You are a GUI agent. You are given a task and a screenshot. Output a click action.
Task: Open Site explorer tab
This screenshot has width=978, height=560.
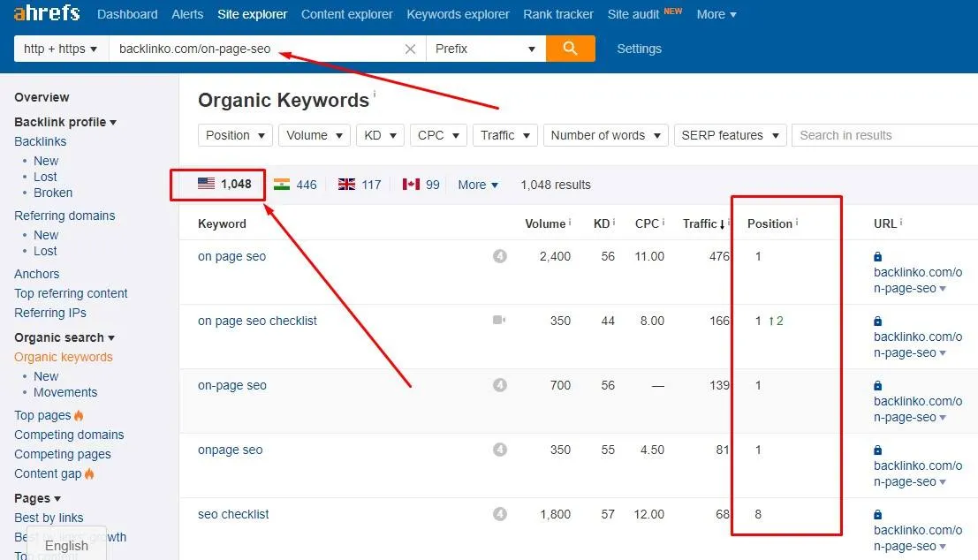[x=252, y=14]
